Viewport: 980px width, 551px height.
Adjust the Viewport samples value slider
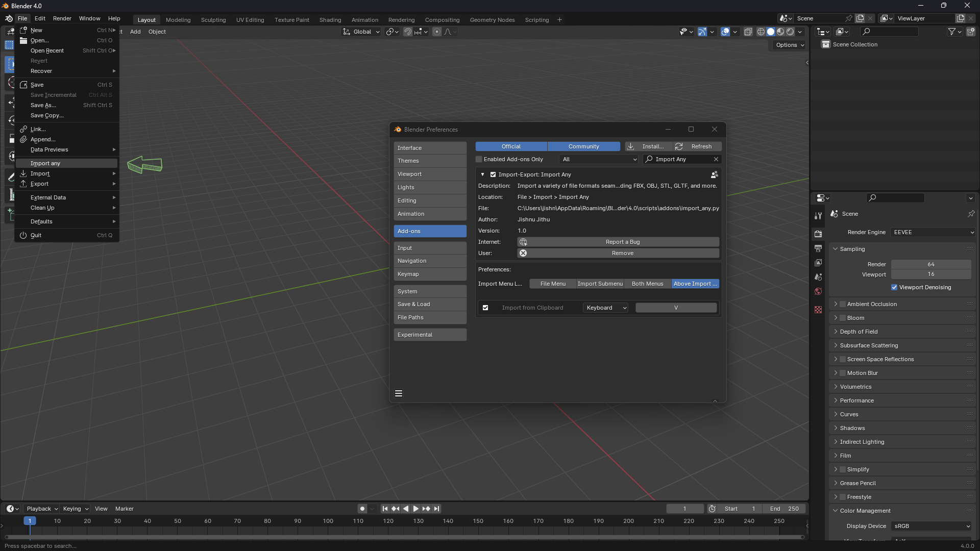(931, 274)
